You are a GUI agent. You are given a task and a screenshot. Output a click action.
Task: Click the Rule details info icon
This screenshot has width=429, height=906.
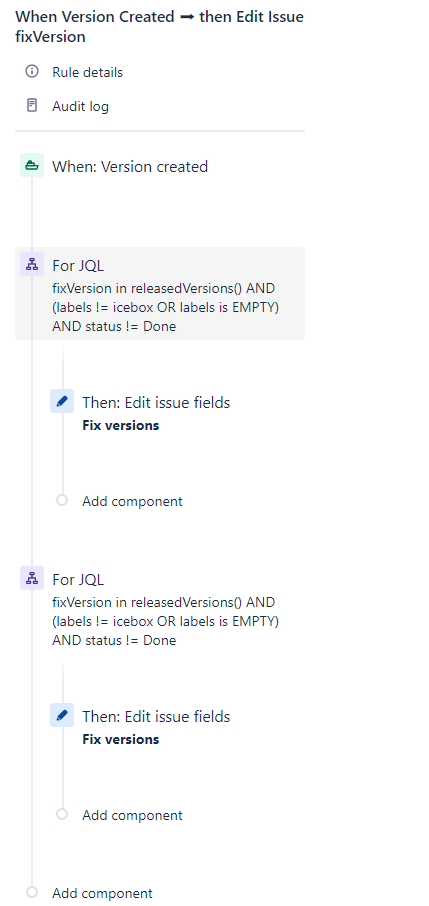coord(32,72)
